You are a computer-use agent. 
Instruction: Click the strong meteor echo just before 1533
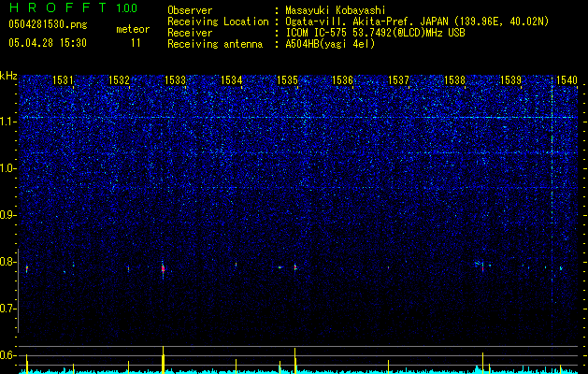point(163,268)
